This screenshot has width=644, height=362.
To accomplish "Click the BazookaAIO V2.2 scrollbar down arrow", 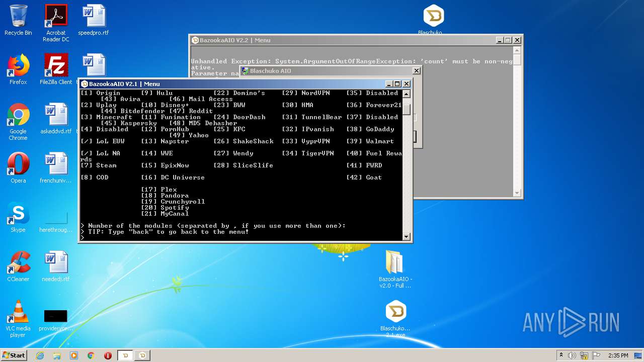I will (517, 193).
